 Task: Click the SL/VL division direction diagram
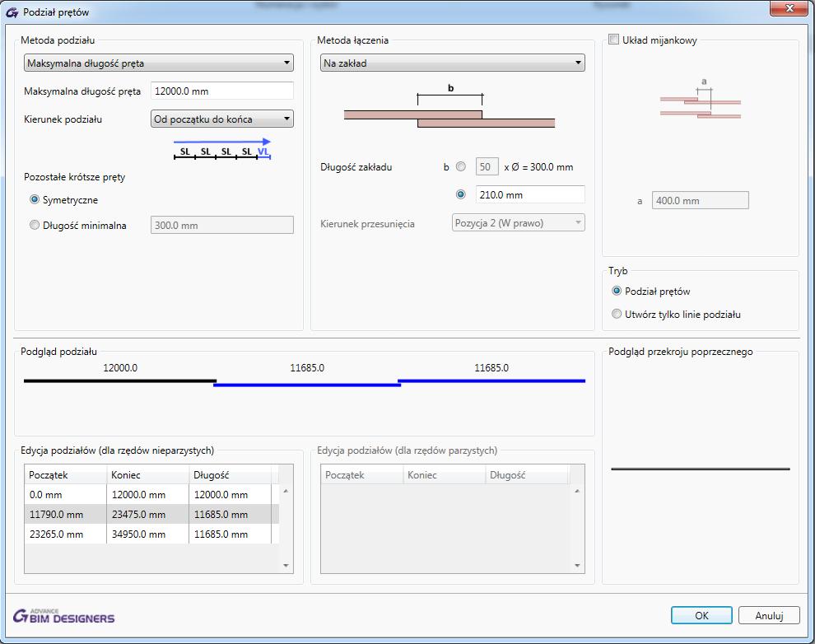pyautogui.click(x=222, y=149)
